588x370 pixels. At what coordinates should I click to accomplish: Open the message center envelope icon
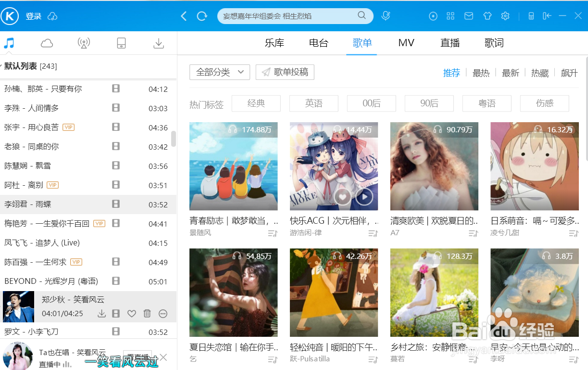[x=469, y=16]
